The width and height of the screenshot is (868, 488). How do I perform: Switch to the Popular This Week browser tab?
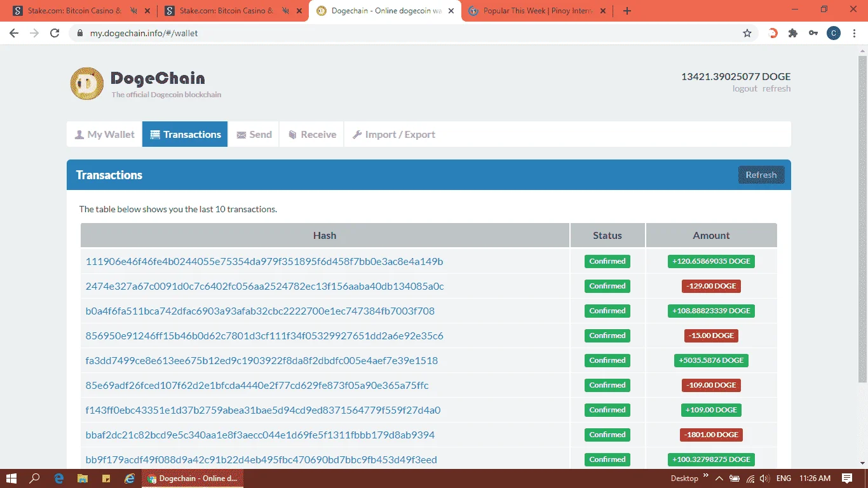(x=538, y=11)
